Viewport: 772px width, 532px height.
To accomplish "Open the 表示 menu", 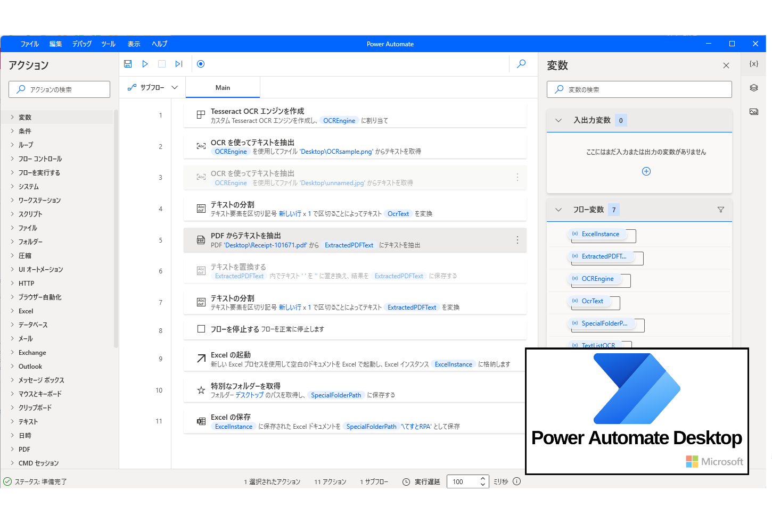I will pyautogui.click(x=134, y=44).
